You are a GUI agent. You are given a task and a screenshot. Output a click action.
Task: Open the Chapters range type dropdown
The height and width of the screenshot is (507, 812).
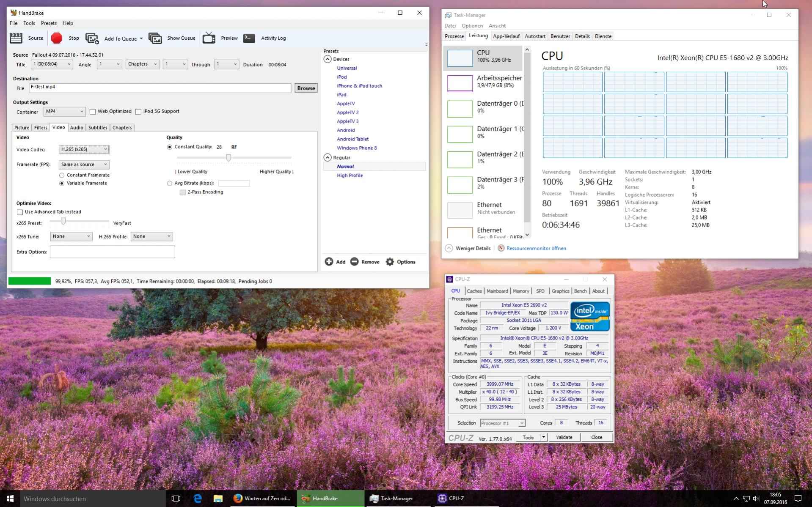[142, 64]
